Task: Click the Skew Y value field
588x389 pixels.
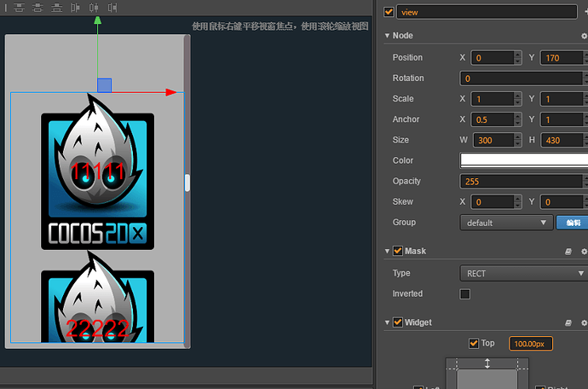Action: (x=562, y=202)
